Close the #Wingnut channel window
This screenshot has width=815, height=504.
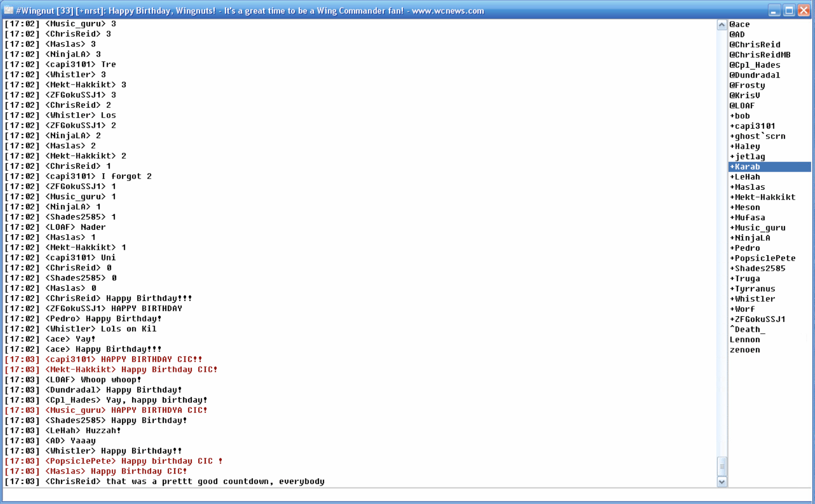coord(804,11)
